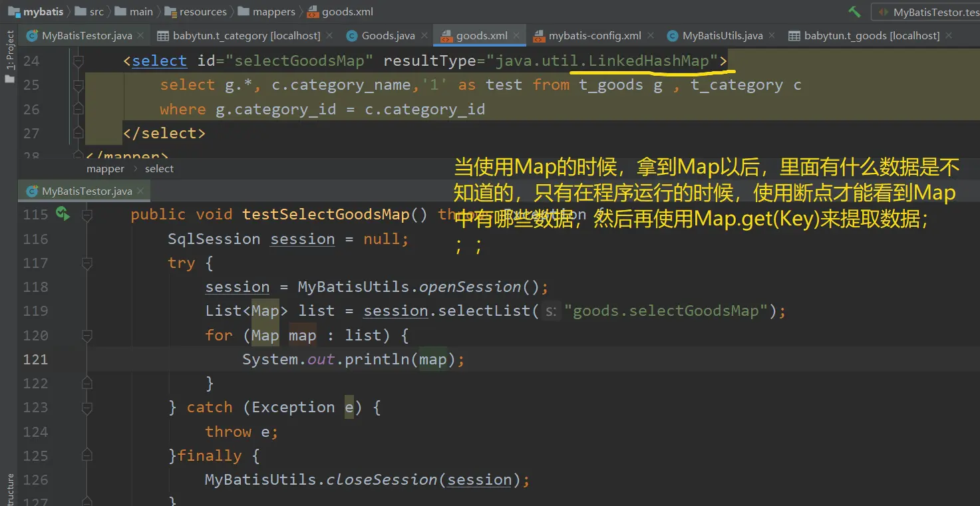Viewport: 980px width, 506px height.
Task: Open the Structure tool window at the bottom left
Action: coord(9,490)
